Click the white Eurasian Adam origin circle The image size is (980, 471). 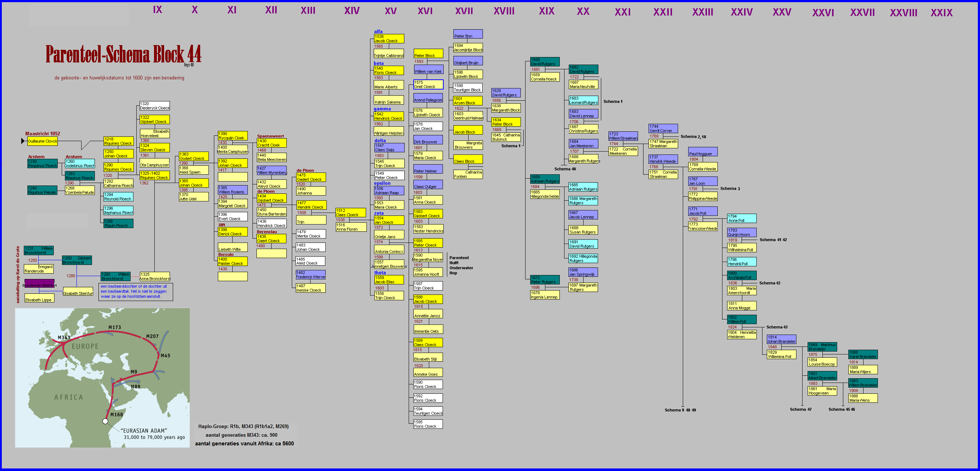coord(105,421)
